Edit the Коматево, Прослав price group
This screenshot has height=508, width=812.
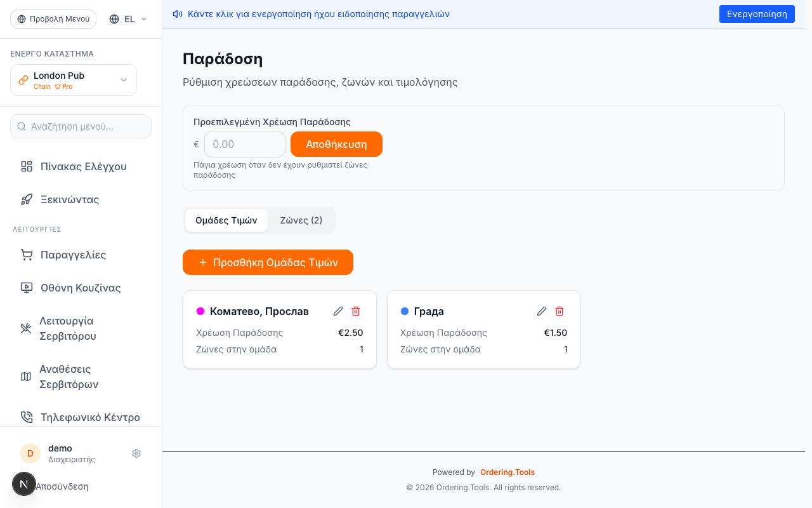(338, 311)
